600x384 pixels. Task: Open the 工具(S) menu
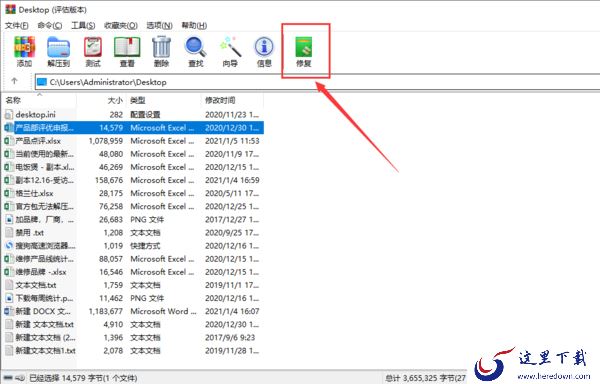point(83,26)
